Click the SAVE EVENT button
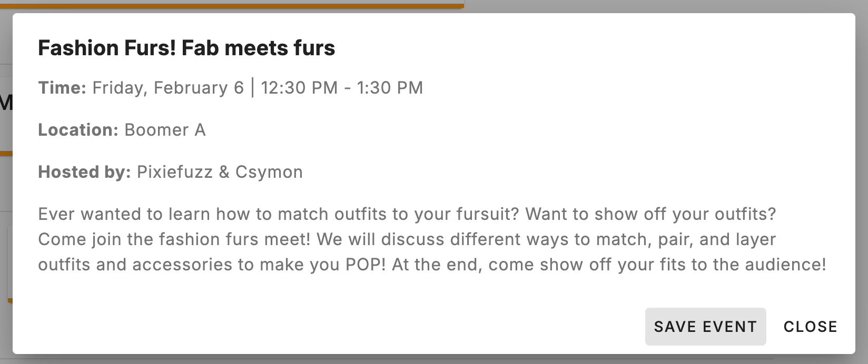 point(705,327)
